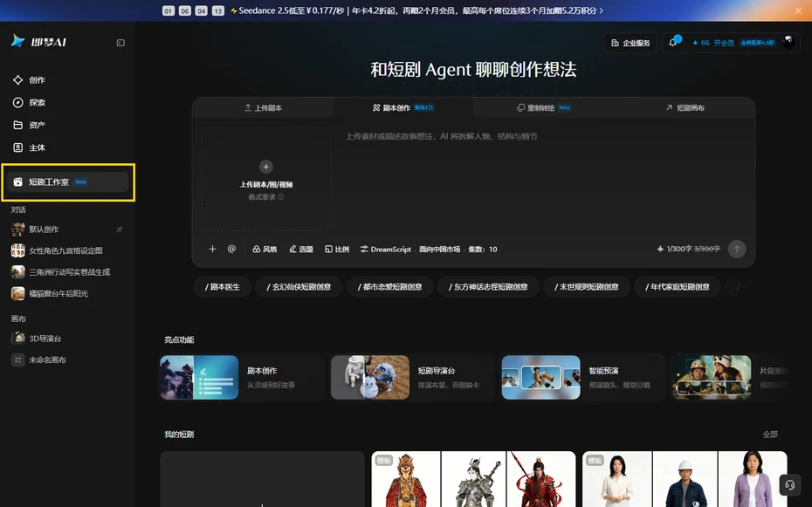The height and width of the screenshot is (507, 812).
Task: Open the 女性角色九宫格设定图 conversation
Action: coord(67,250)
